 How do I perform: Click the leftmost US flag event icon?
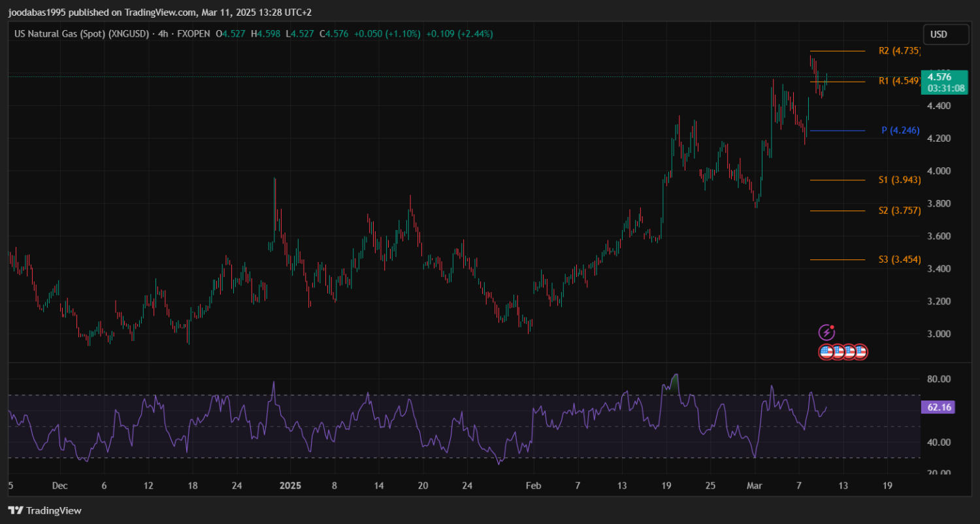826,352
